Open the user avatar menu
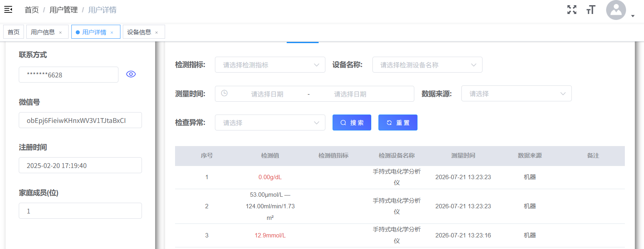 pos(616,10)
